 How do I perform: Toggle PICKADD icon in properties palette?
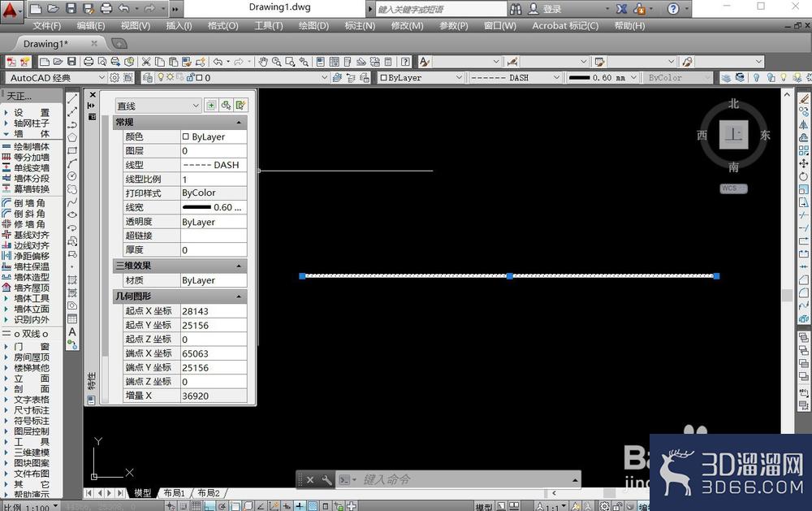[211, 106]
